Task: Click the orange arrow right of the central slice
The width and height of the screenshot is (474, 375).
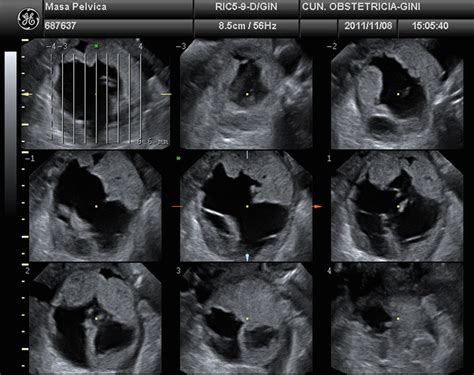Action: (317, 207)
